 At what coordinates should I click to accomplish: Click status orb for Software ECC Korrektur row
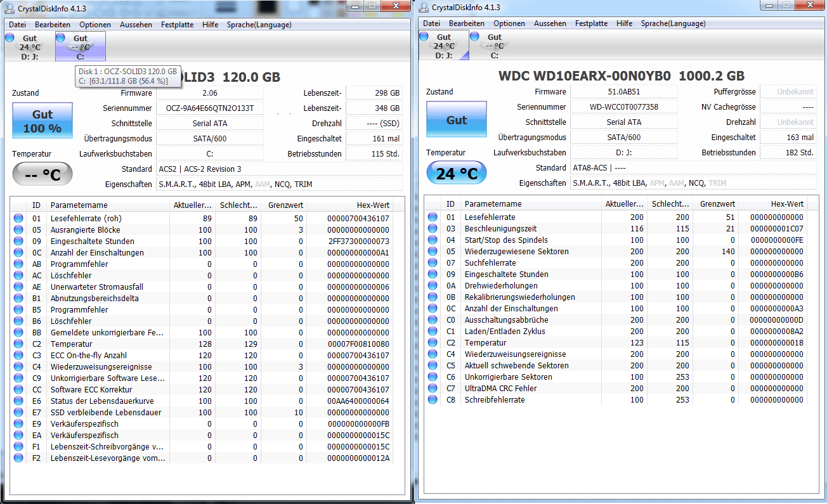[18, 390]
